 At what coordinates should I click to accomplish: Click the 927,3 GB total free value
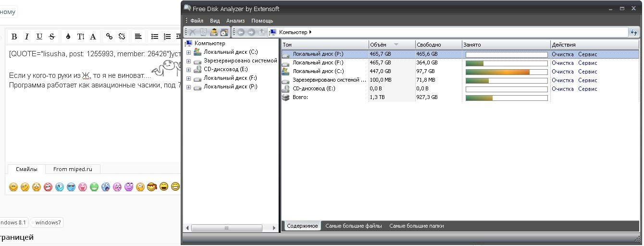point(427,98)
